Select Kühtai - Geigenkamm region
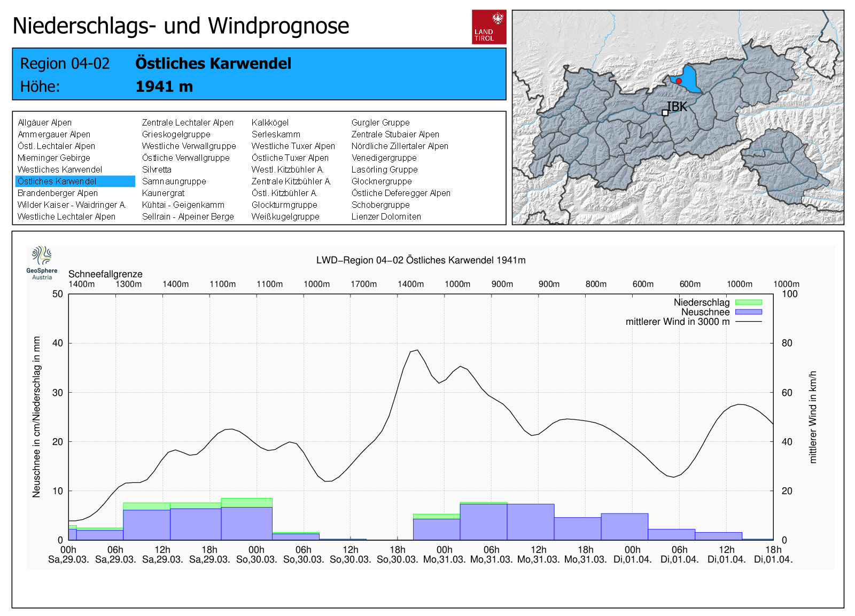855x616 pixels. tap(183, 205)
